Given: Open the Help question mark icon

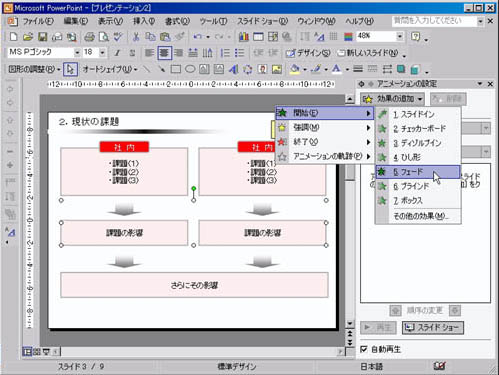Looking at the screenshot, I should coord(415,36).
